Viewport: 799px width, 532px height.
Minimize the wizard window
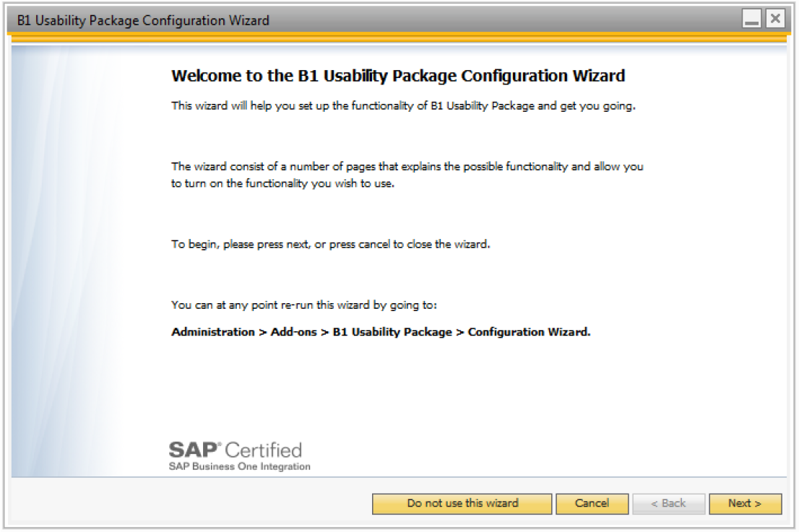click(x=751, y=19)
